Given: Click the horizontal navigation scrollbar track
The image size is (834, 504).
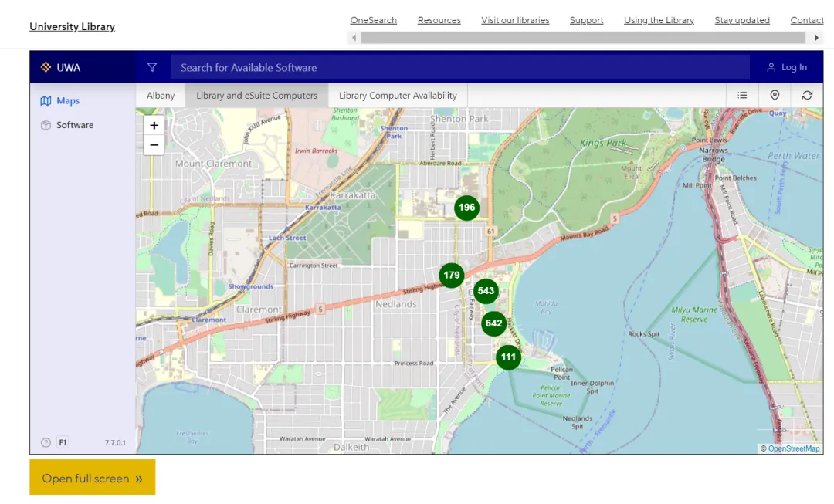Looking at the screenshot, I should [x=583, y=38].
